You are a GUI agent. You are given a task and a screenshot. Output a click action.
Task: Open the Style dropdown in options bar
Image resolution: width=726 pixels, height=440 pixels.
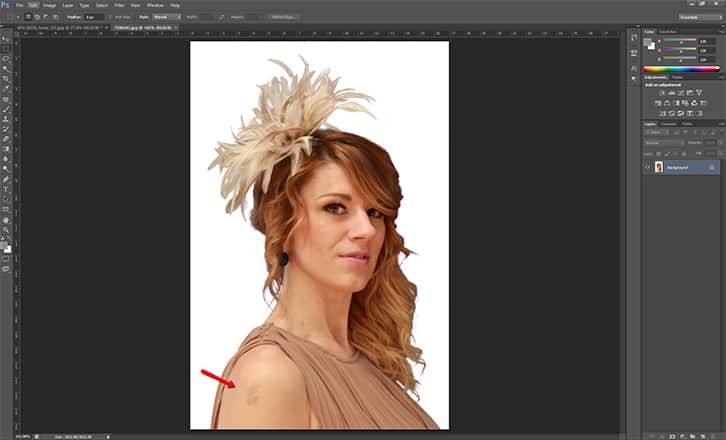(166, 17)
